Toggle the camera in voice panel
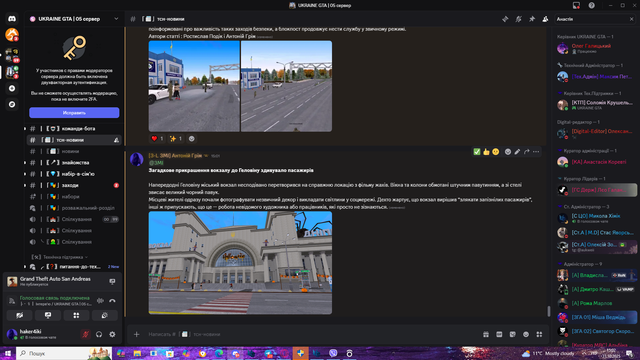 coord(20,316)
